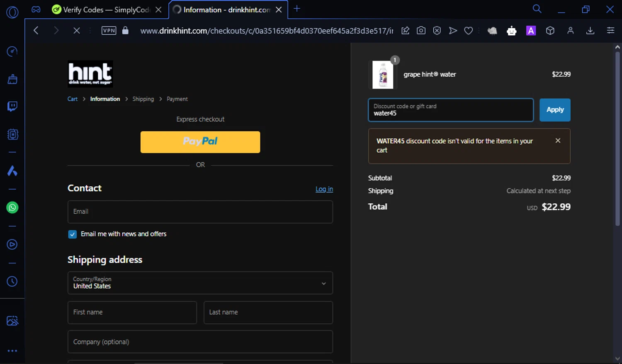Expand the Country/Region dropdown
Viewport: 622px width, 364px height.
click(200, 283)
